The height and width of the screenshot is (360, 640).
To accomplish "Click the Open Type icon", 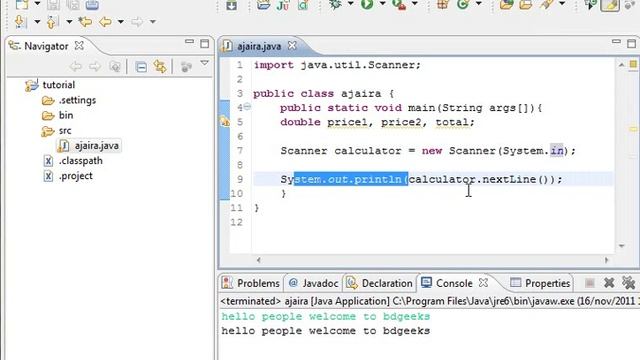I will coord(507,4).
